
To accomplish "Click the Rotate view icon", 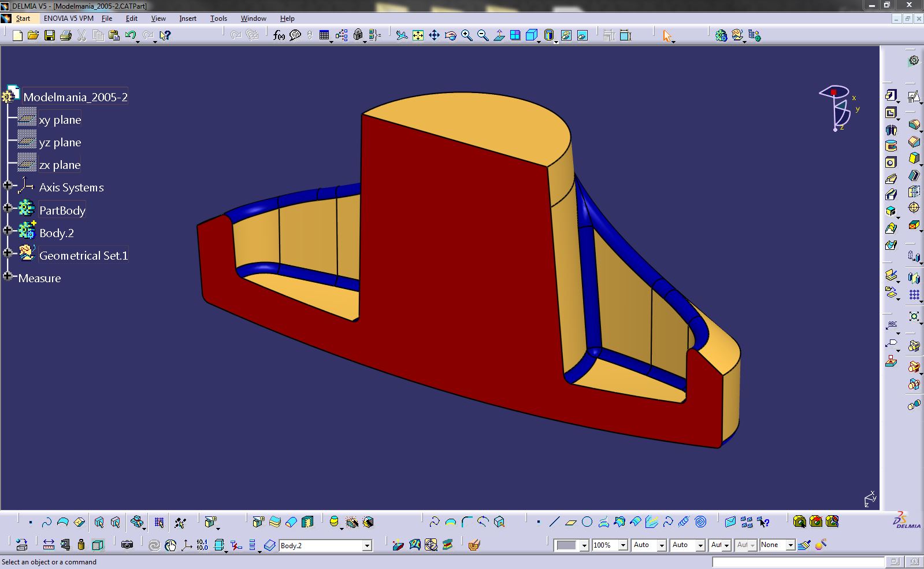I will pyautogui.click(x=450, y=36).
